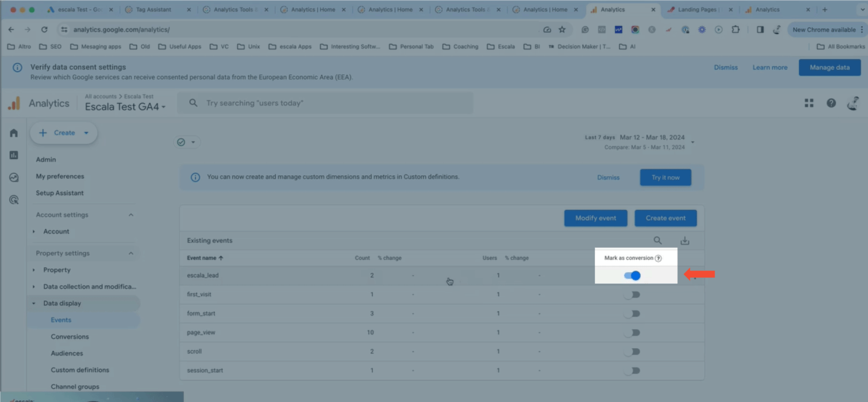Open the Google apps grid
Image resolution: width=868 pixels, height=402 pixels.
coord(809,103)
